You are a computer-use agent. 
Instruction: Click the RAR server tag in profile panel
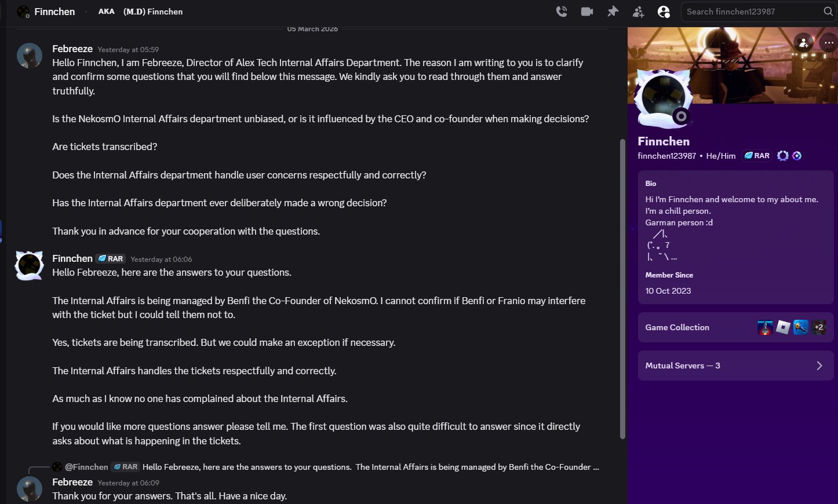click(757, 156)
